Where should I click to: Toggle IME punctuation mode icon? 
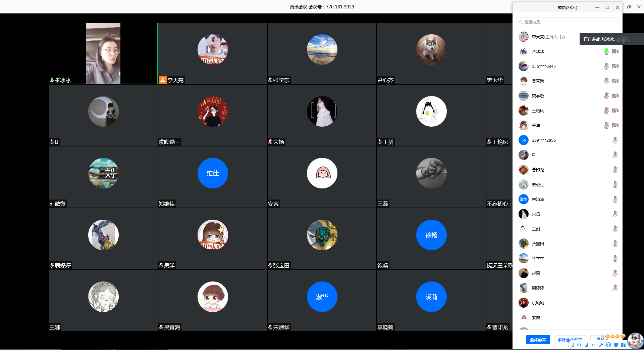pyautogui.click(x=594, y=345)
